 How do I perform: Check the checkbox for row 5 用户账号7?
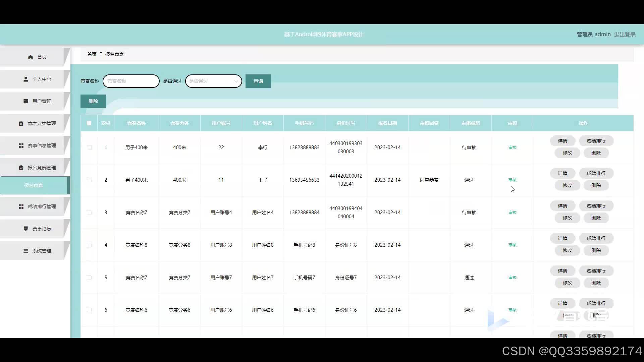coord(89,278)
